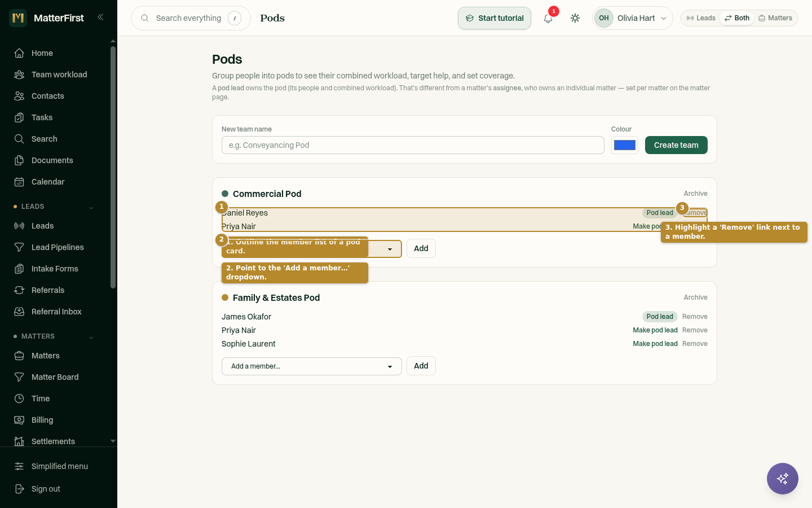
Task: Click the Create team button
Action: click(x=676, y=145)
